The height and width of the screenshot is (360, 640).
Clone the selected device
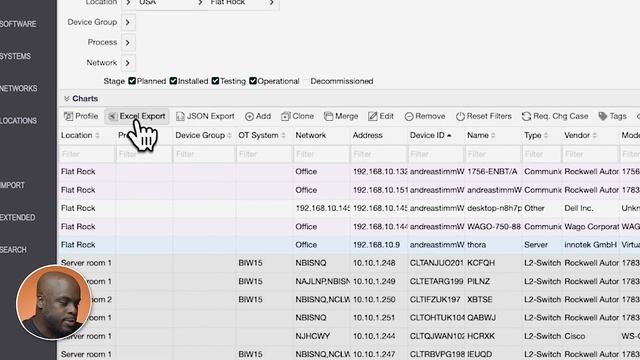(x=298, y=116)
